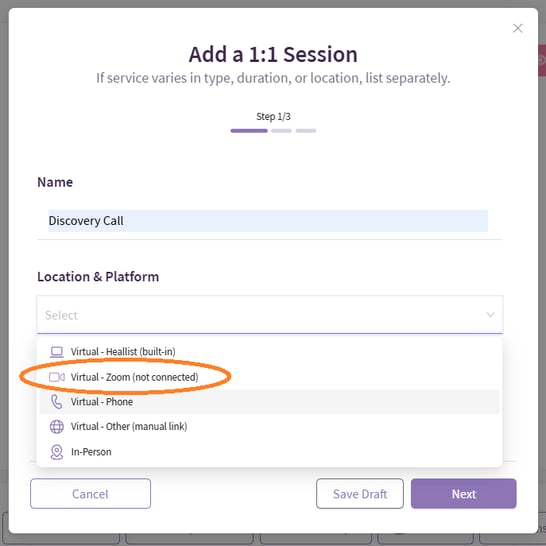
Task: Click the Discovery Call name field
Action: click(x=268, y=221)
